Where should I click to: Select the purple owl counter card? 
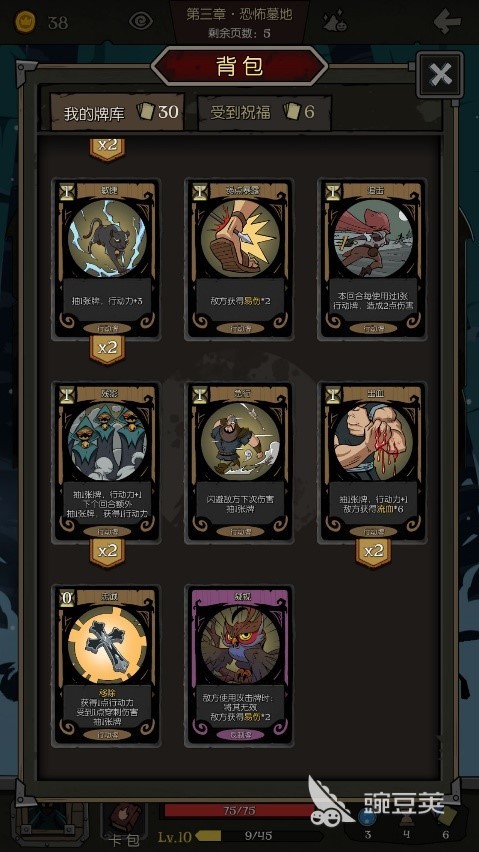pyautogui.click(x=240, y=665)
